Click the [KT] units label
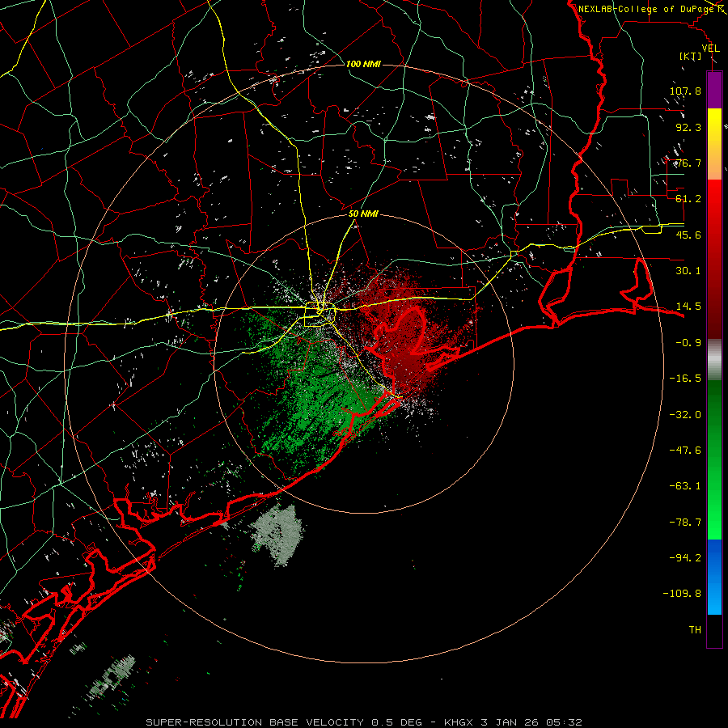Image resolution: width=728 pixels, height=728 pixels. point(690,56)
